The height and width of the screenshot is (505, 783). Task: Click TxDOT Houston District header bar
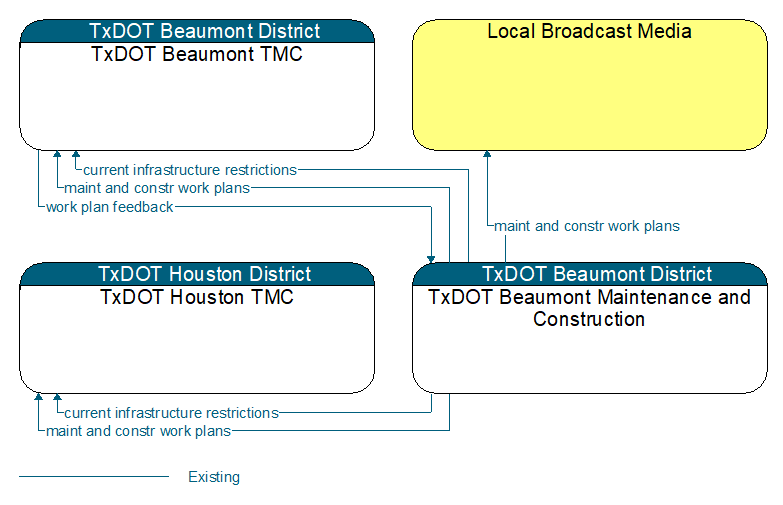point(197,274)
